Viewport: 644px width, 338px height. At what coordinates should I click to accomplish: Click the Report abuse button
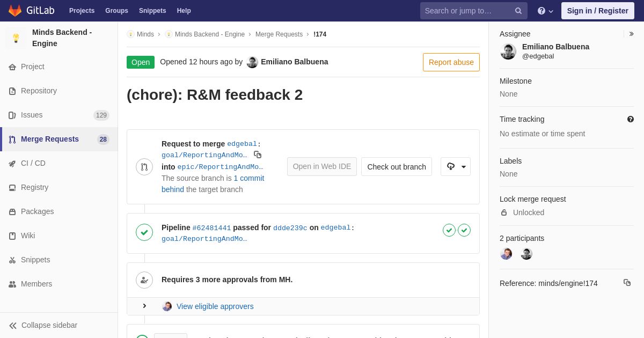[x=451, y=62]
